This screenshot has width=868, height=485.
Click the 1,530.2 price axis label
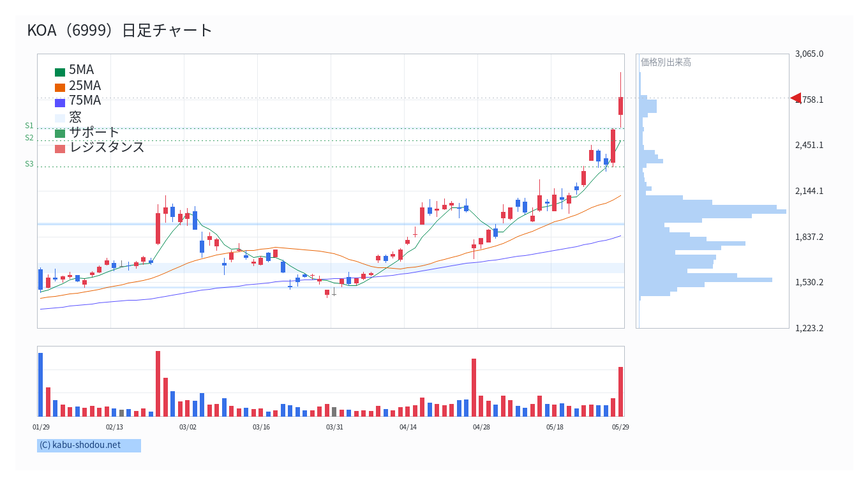point(809,282)
